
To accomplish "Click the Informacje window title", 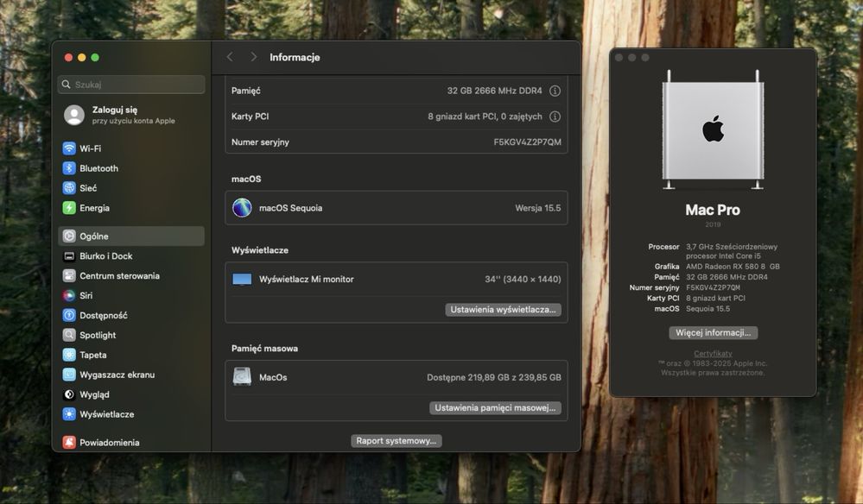I will click(295, 57).
